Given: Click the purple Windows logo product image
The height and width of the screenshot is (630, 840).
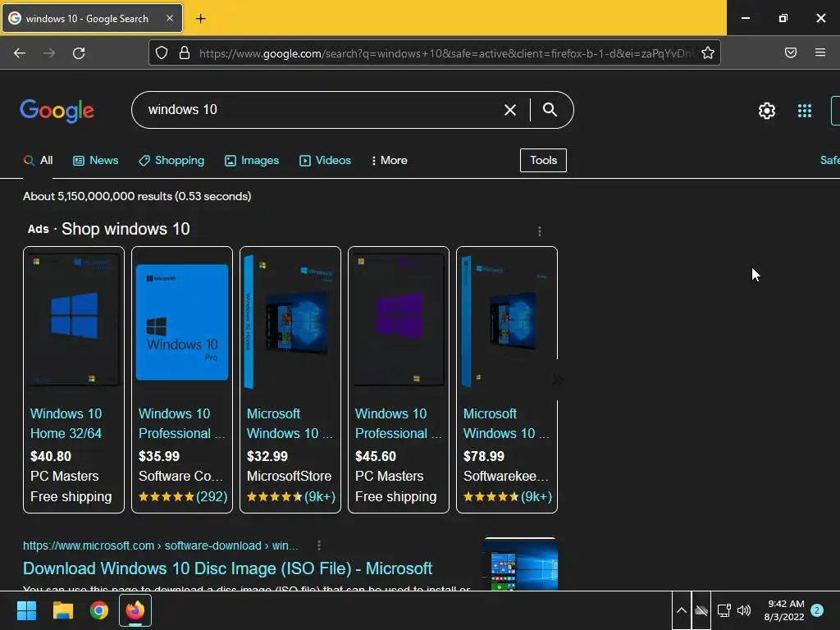Looking at the screenshot, I should (x=399, y=319).
